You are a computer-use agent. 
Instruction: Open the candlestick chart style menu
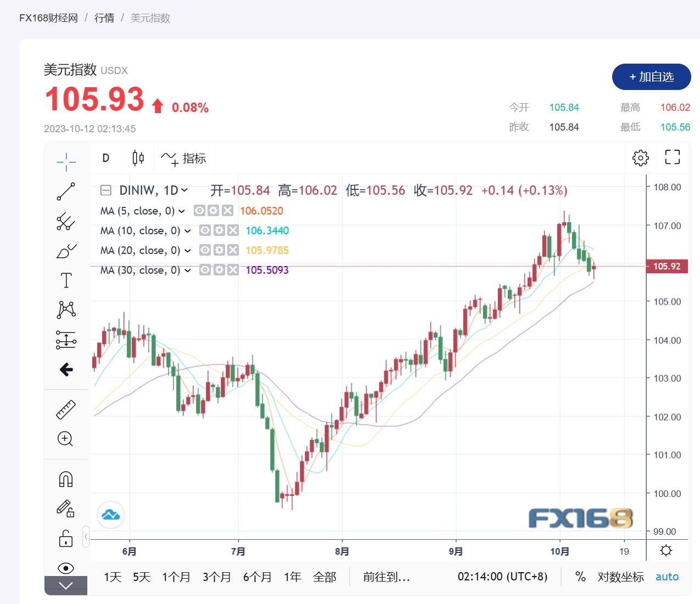pos(138,158)
